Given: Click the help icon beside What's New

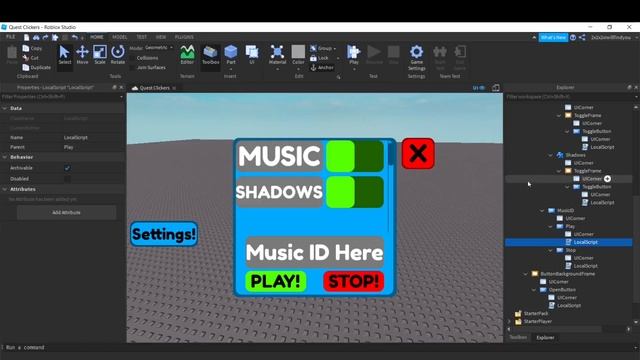Looking at the screenshot, I should click(x=573, y=37).
